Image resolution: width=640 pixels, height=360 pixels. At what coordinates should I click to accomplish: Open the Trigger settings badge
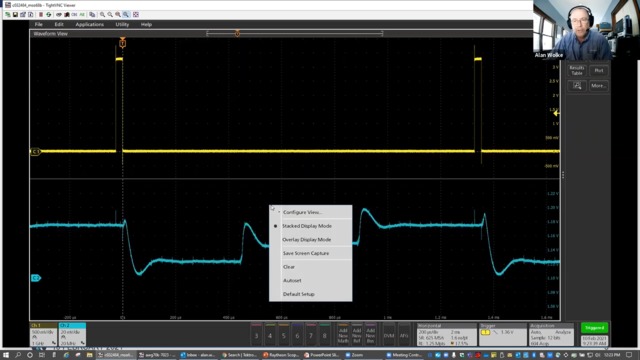[x=502, y=335]
